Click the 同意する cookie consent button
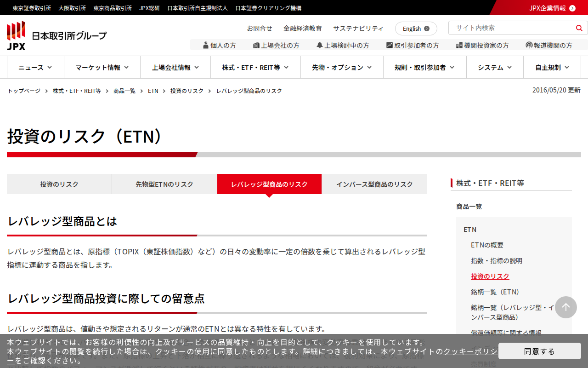Viewport: 588px width, 368px height. coord(540,351)
